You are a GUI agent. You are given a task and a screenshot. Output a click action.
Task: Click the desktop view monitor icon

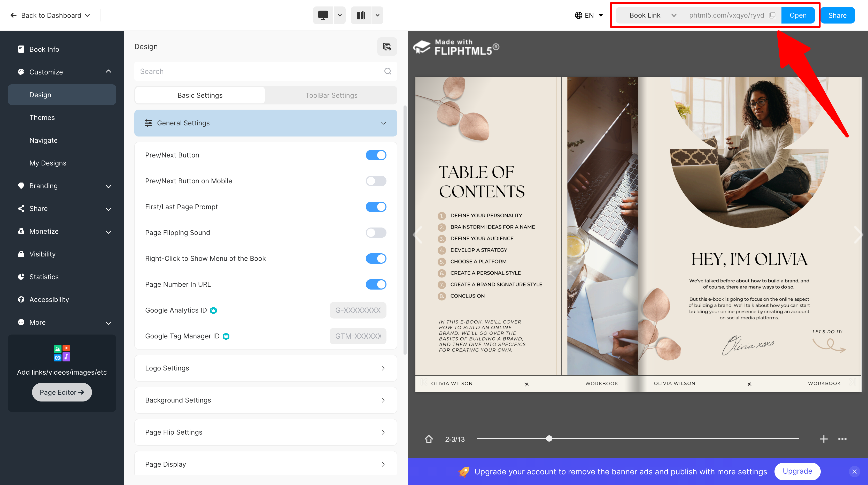click(x=323, y=15)
